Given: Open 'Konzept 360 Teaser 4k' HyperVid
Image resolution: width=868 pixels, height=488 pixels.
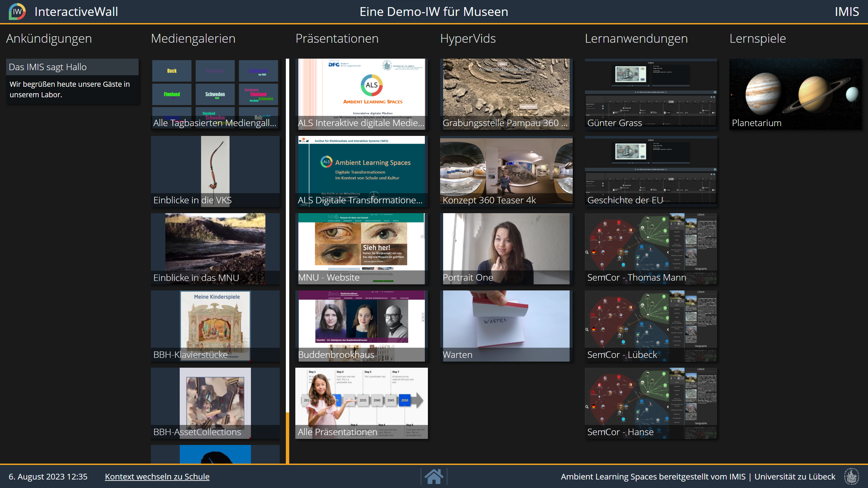Looking at the screenshot, I should [x=506, y=171].
